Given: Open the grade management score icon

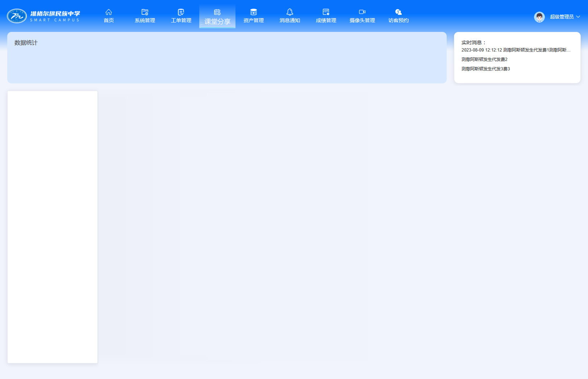Looking at the screenshot, I should (326, 12).
